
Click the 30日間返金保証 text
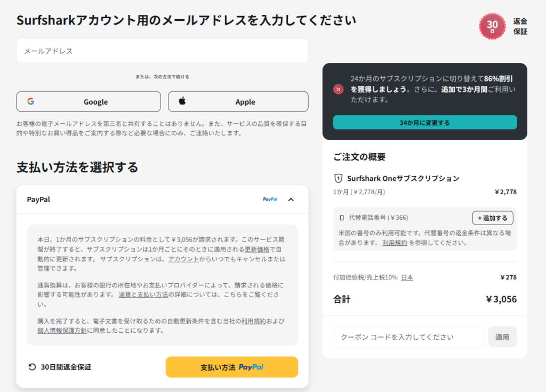coord(66,367)
